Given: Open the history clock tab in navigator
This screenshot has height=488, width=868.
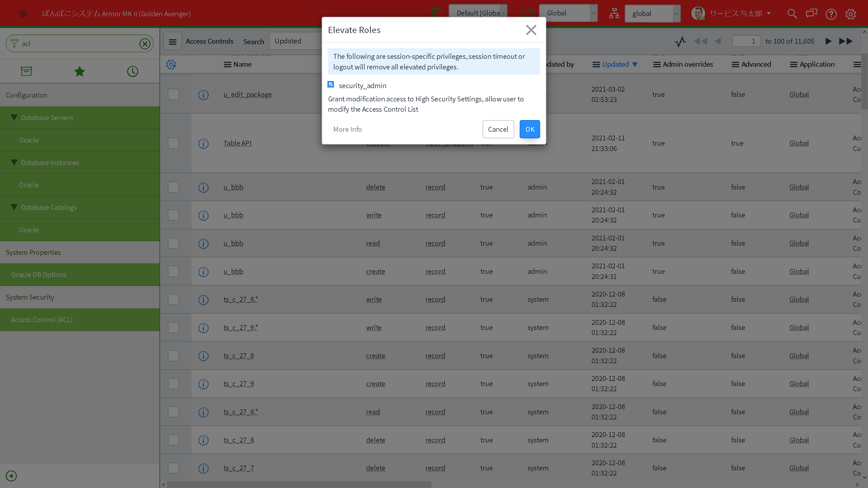Looking at the screenshot, I should point(132,71).
